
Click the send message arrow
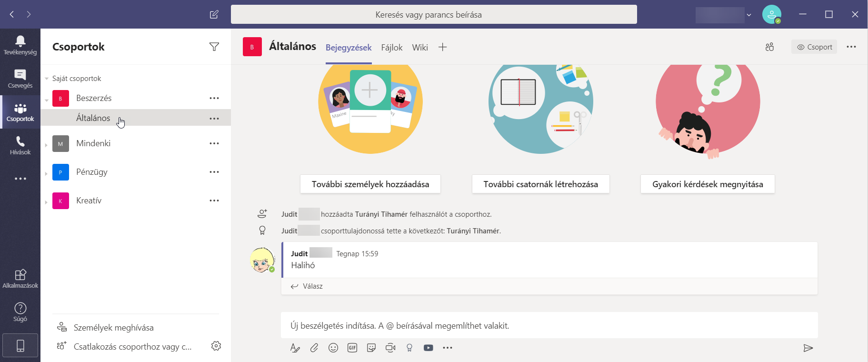[808, 348]
